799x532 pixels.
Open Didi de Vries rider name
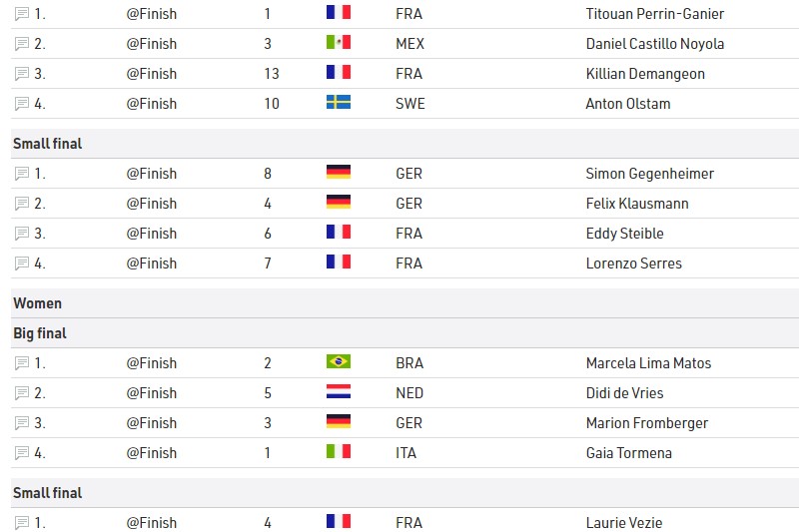[x=625, y=393]
